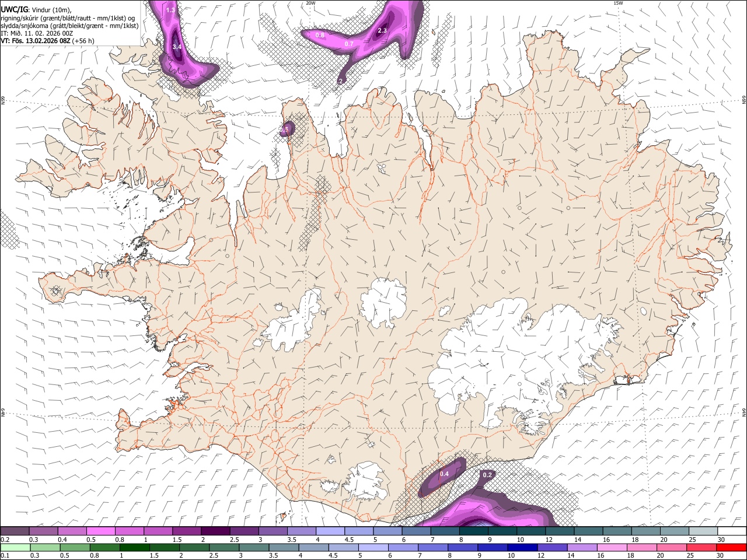Select the dark green swatch between 1 and 1.5
747x560 pixels.
pyautogui.click(x=134, y=547)
